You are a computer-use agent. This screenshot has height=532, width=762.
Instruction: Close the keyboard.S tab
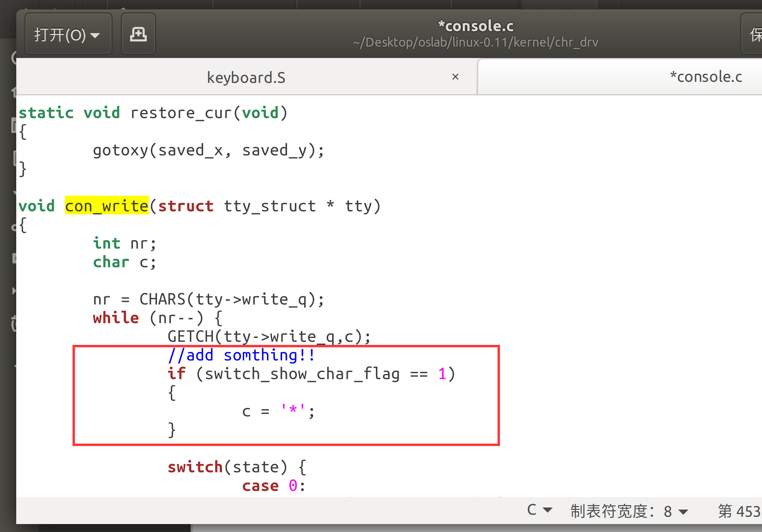(x=455, y=77)
